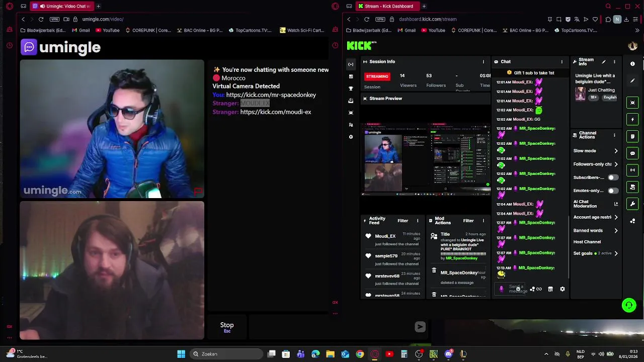
Task: Open the Kick user avatar menu
Action: pyautogui.click(x=632, y=46)
